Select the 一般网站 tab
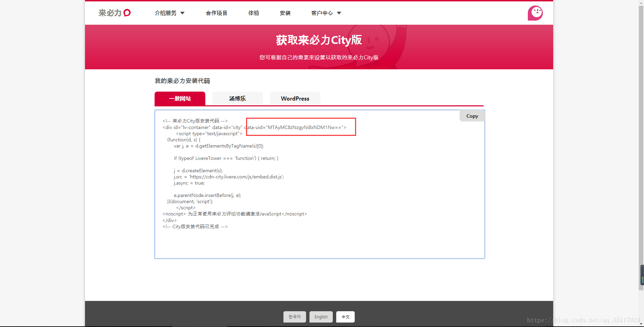 click(180, 98)
